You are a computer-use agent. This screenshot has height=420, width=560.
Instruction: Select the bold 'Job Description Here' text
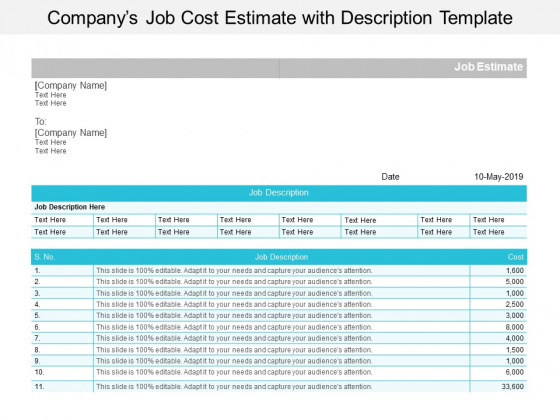point(70,207)
